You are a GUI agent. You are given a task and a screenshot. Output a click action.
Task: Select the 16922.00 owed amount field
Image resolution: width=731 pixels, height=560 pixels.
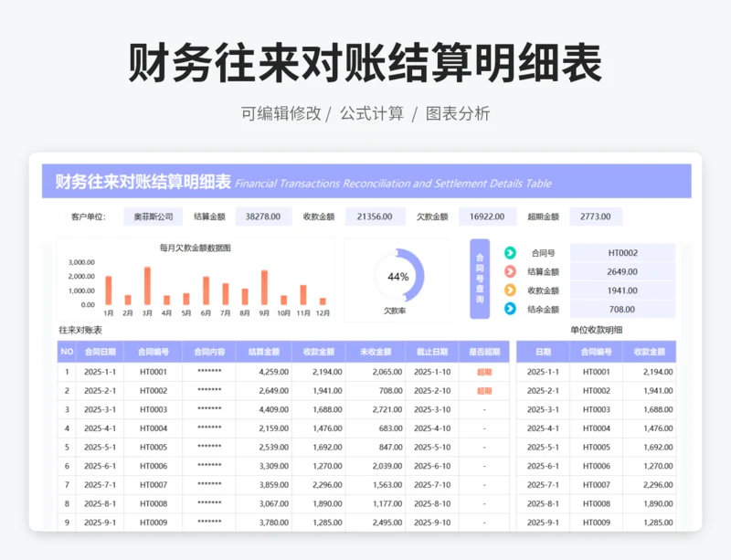[x=487, y=217]
